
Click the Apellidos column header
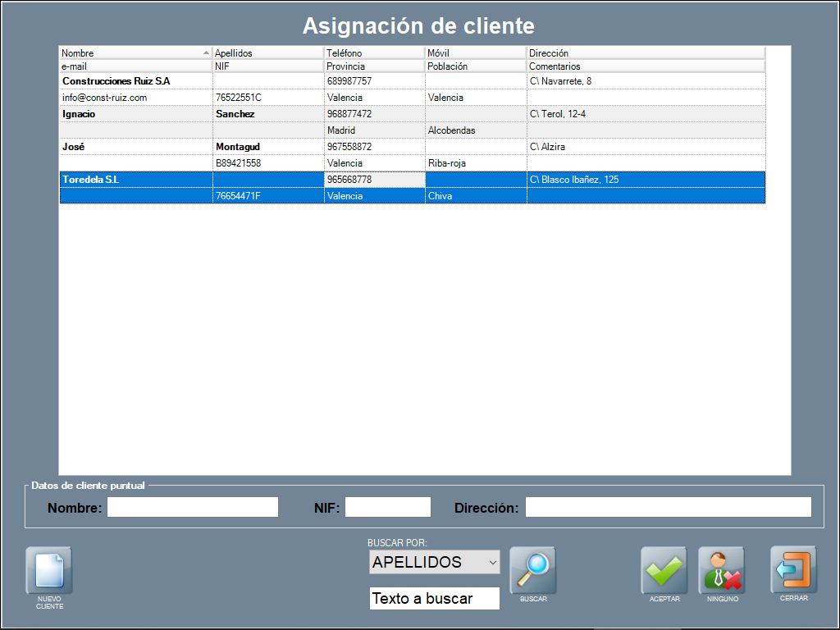pyautogui.click(x=268, y=53)
